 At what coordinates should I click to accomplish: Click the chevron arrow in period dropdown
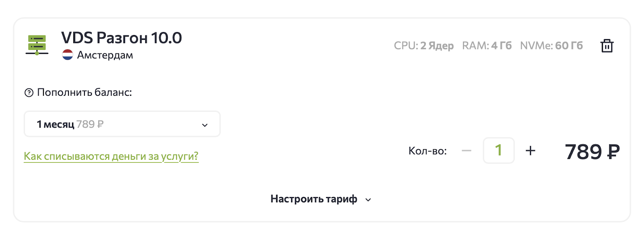tap(205, 125)
